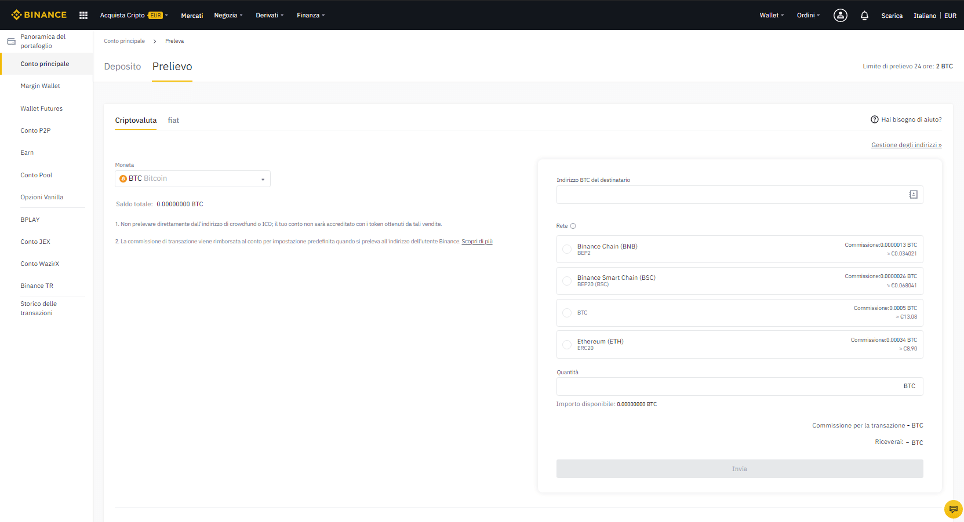
Task: Expand the Derivati dropdown menu
Action: pyautogui.click(x=269, y=15)
